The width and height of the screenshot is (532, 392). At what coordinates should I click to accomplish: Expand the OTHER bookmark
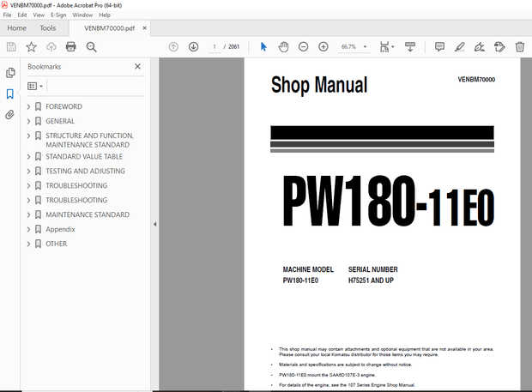pyautogui.click(x=29, y=244)
